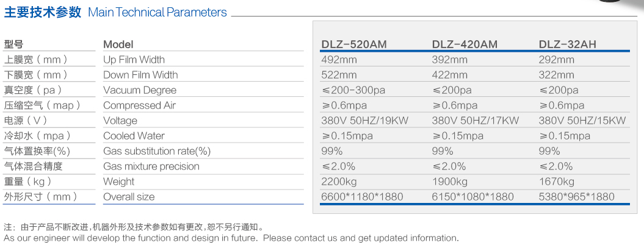Click the 1670kg weight value
Image resolution: width=644 pixels, height=245 pixels.
click(x=556, y=182)
